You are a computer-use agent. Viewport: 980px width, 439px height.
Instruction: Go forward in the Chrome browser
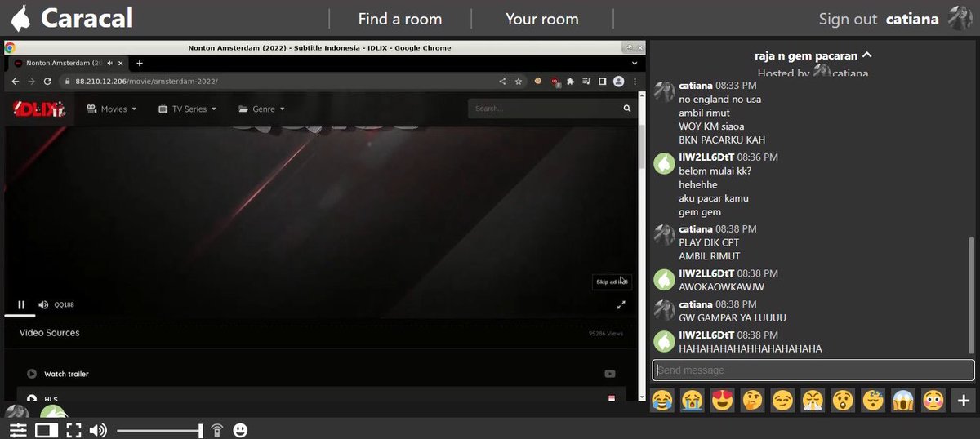click(31, 81)
